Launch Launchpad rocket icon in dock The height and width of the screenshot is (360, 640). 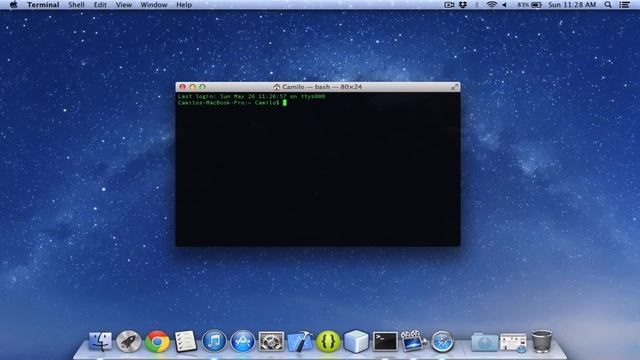point(129,341)
